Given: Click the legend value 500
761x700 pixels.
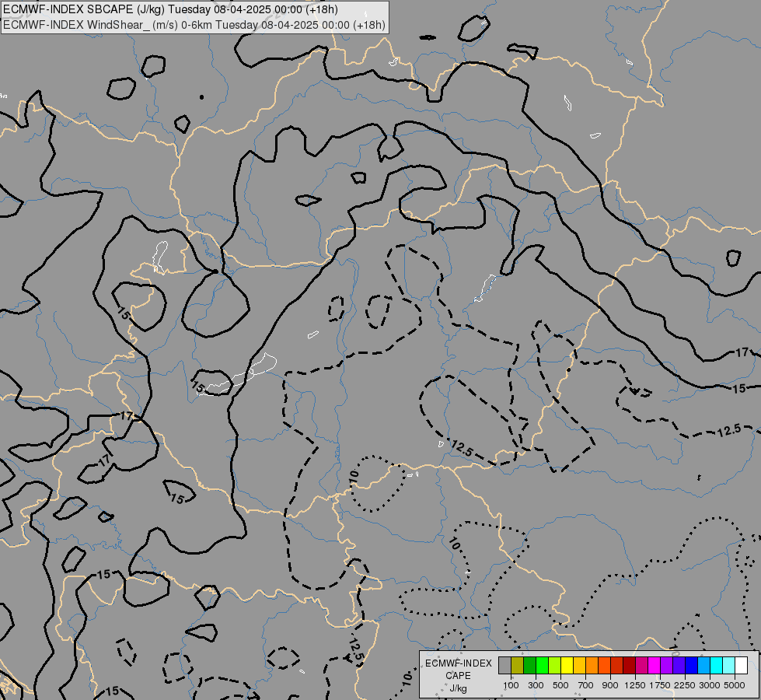Looking at the screenshot, I should (560, 685).
